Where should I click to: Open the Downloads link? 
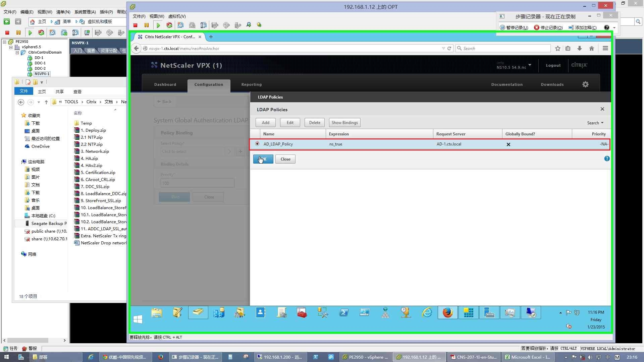coord(552,84)
